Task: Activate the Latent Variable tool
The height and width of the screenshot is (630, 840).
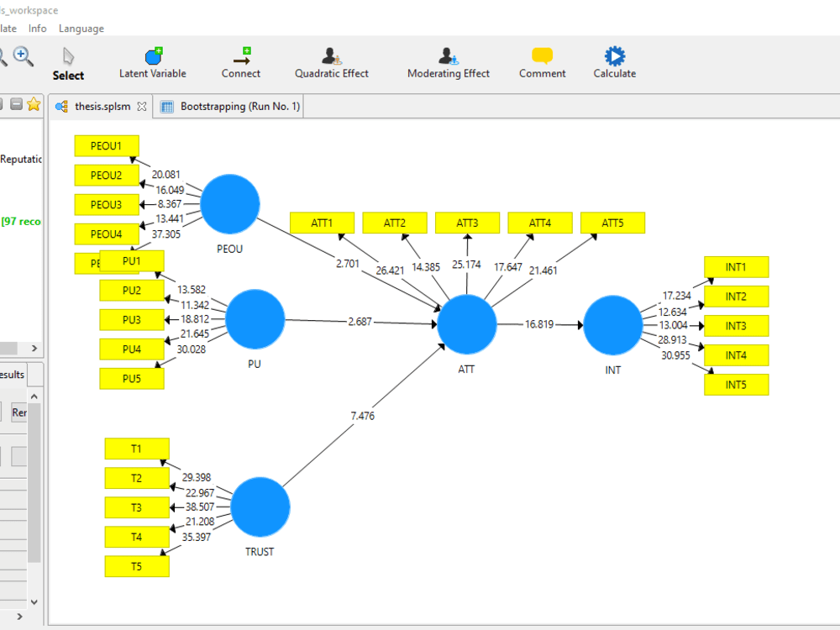Action: pyautogui.click(x=152, y=59)
